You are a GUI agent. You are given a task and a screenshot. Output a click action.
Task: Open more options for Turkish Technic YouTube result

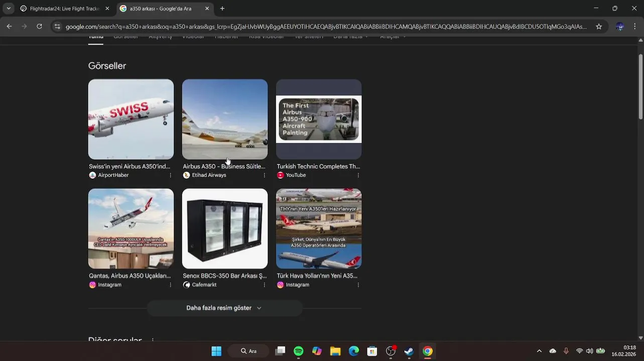(x=358, y=175)
